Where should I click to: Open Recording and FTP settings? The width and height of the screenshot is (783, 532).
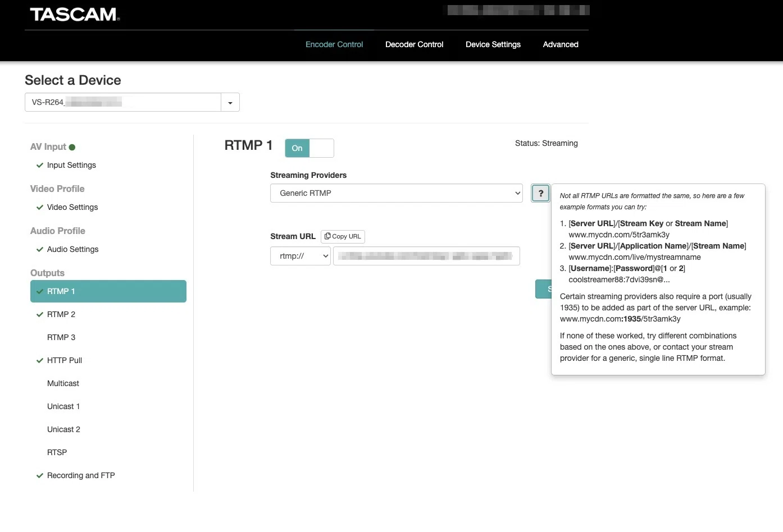81,475
